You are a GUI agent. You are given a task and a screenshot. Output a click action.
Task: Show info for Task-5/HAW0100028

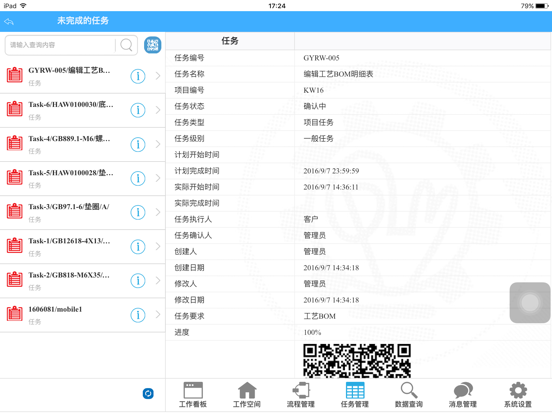click(x=138, y=178)
